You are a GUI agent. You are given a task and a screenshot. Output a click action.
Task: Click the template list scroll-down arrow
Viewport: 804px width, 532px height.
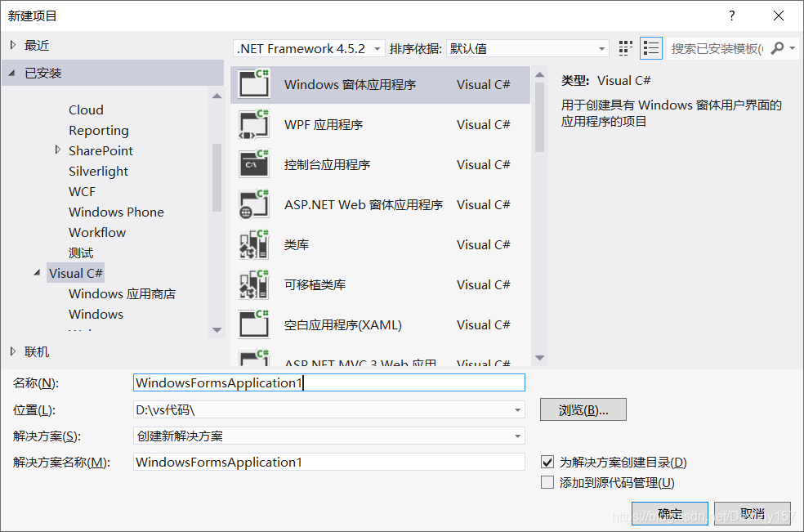pos(539,358)
